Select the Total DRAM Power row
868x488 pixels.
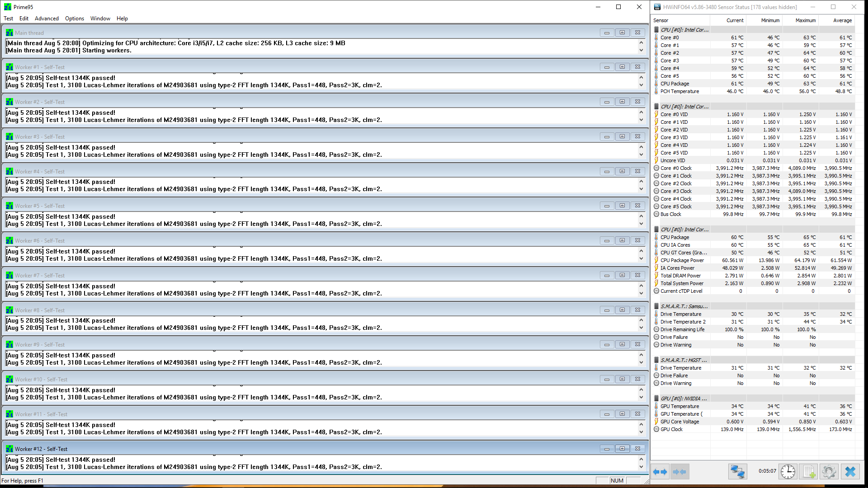pos(754,276)
